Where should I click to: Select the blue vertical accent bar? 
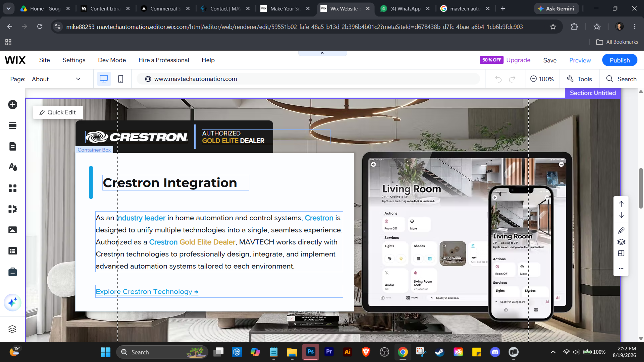pos(91,182)
